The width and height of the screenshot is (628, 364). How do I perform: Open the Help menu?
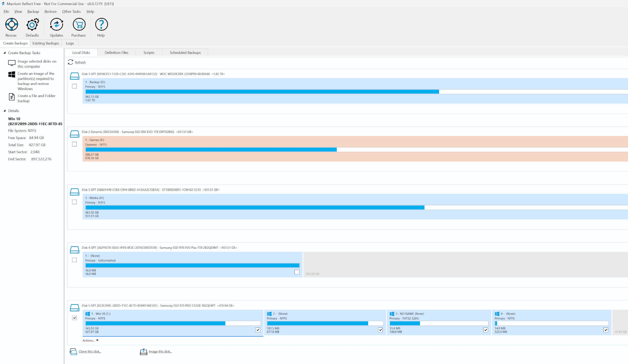click(90, 11)
